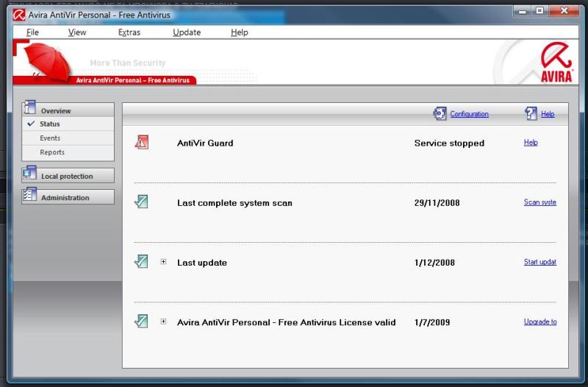Expand the license valid details
588x387 pixels.
coord(163,322)
